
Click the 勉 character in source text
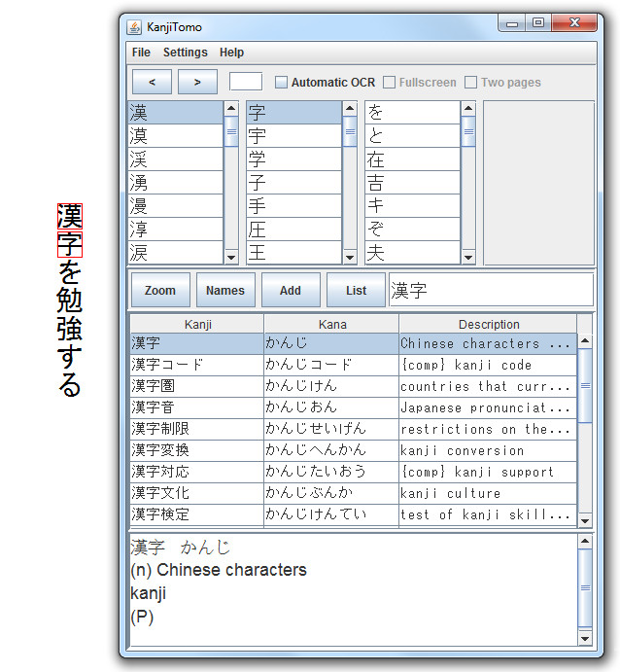(70, 300)
